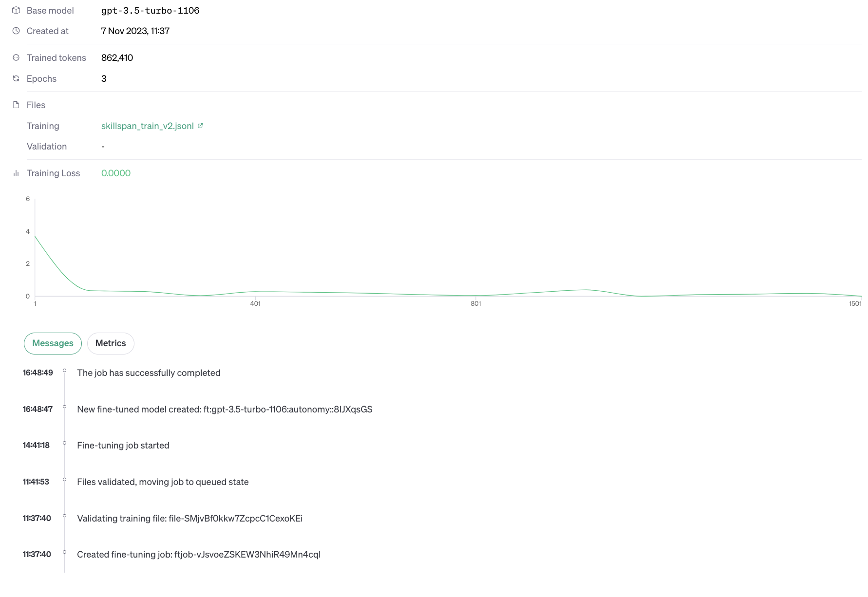The height and width of the screenshot is (597, 868).
Task: Switch to the Metrics tab
Action: (x=111, y=343)
